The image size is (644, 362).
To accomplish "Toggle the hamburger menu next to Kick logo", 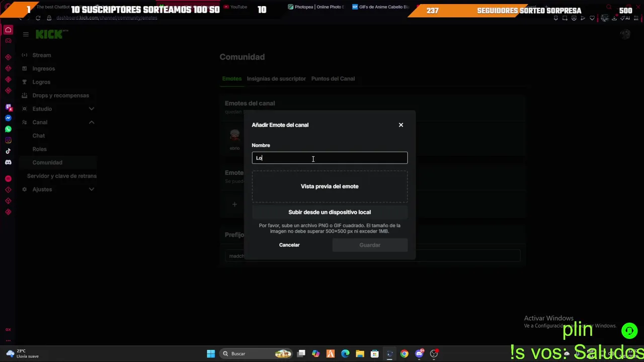I will (x=26, y=34).
